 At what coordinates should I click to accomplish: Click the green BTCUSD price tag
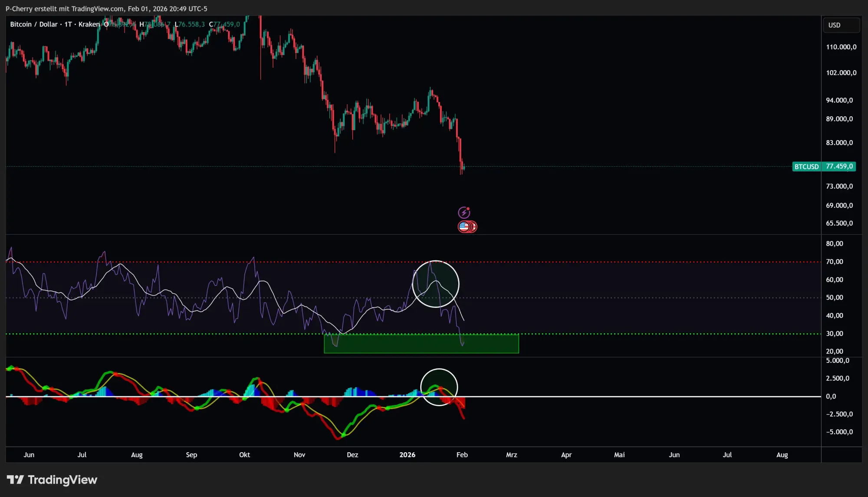[806, 167]
